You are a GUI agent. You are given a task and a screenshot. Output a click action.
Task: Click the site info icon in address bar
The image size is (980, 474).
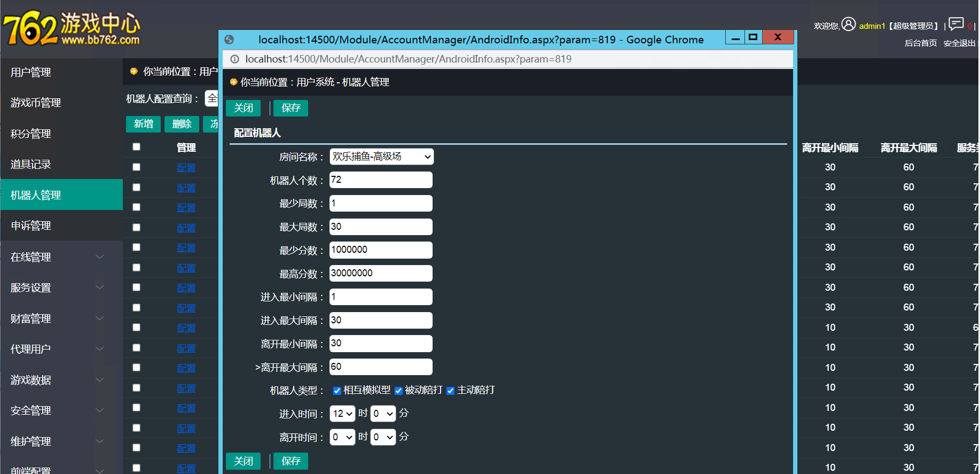(234, 59)
